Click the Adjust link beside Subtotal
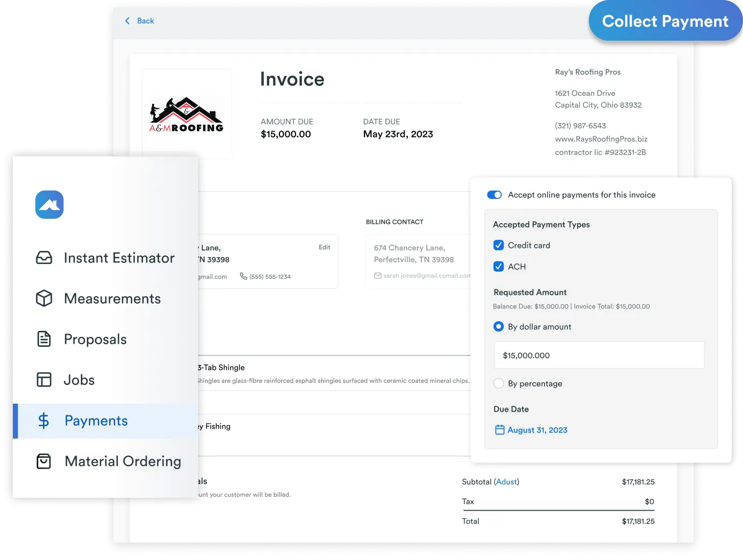The height and width of the screenshot is (560, 743). (506, 482)
